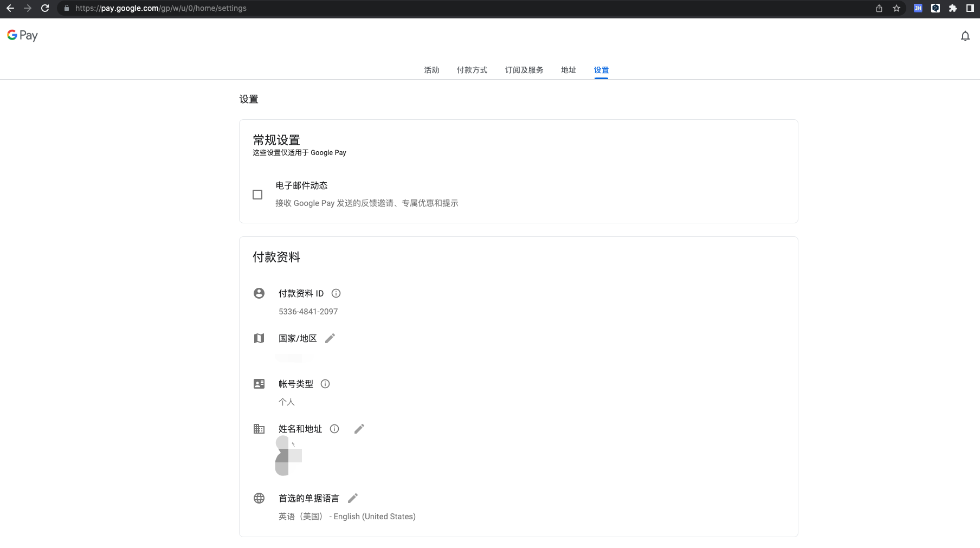Enable the 电子邮件动态 checkbox
980x548 pixels.
click(x=257, y=195)
